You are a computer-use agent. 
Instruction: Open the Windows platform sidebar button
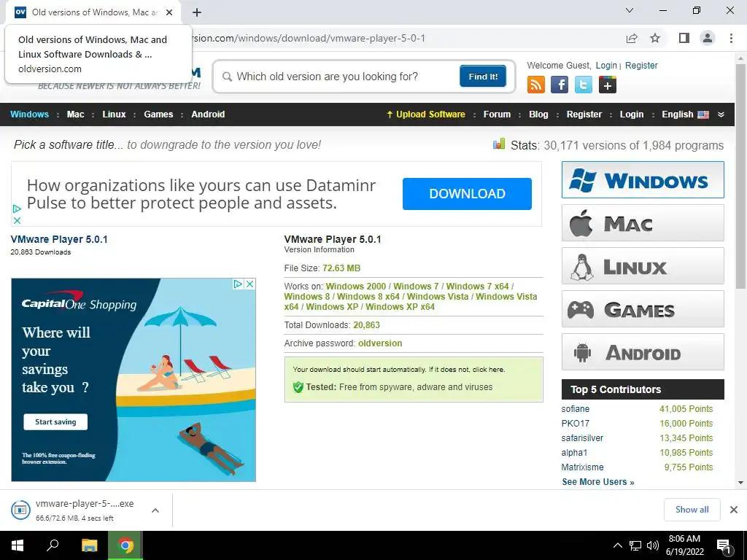[x=643, y=179]
